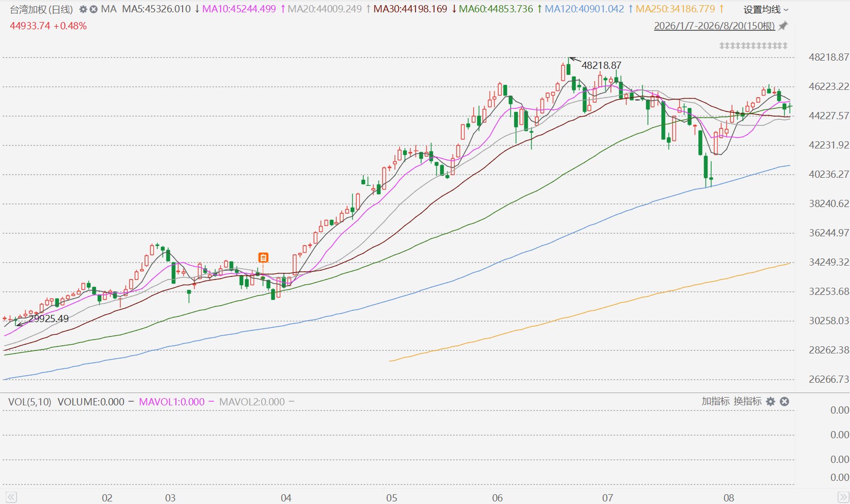Image resolution: width=850 pixels, height=504 pixels.
Task: Click the 48218.87 high price annotation
Action: [602, 65]
